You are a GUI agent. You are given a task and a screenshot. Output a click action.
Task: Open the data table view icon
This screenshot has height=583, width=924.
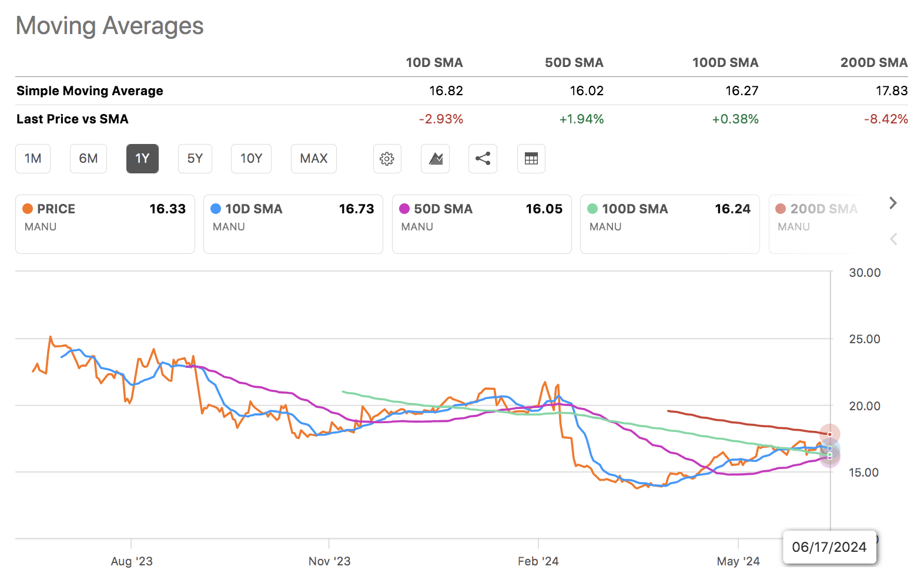[531, 159]
